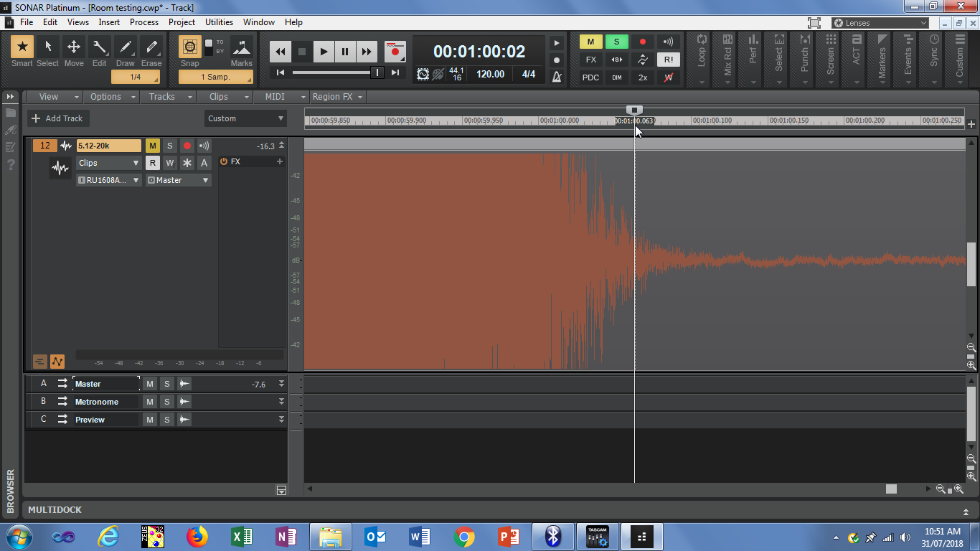Open draw resolution 1/4 dropdown
Viewport: 980px width, 551px height.
coord(136,77)
